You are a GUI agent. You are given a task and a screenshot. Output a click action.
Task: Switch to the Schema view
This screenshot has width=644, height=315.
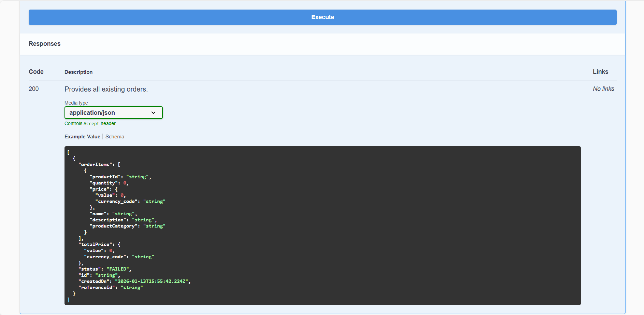[x=115, y=136]
